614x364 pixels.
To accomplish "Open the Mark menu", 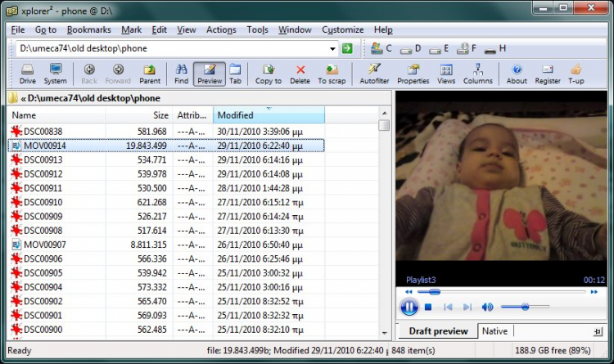I will point(131,29).
